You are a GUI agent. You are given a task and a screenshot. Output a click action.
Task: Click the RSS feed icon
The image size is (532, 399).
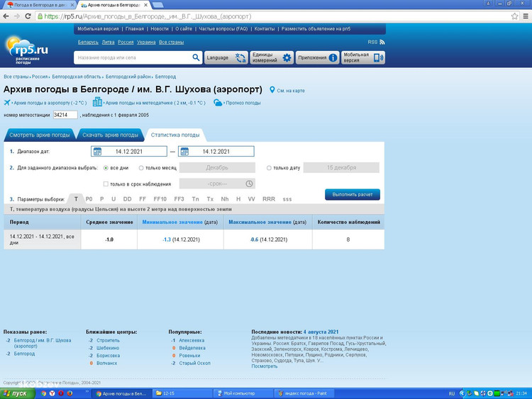point(382,43)
